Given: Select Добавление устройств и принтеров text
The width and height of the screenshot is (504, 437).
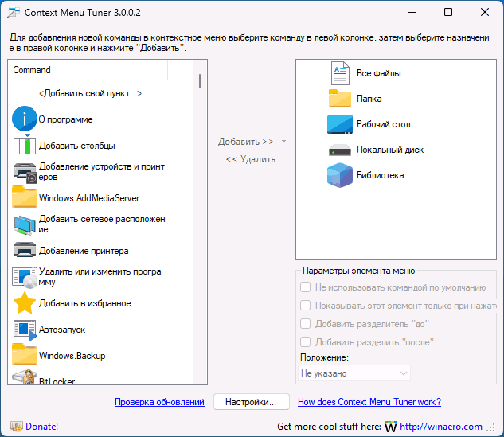Looking at the screenshot, I should tap(102, 172).
